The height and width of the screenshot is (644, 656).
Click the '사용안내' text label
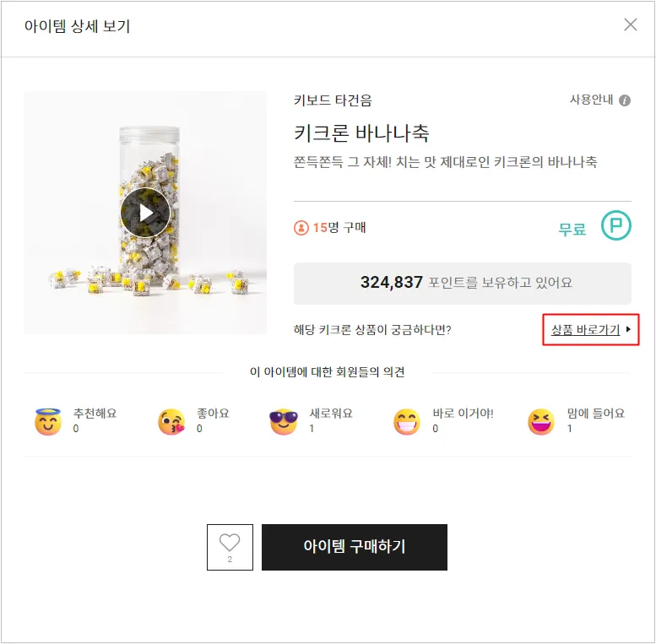591,100
